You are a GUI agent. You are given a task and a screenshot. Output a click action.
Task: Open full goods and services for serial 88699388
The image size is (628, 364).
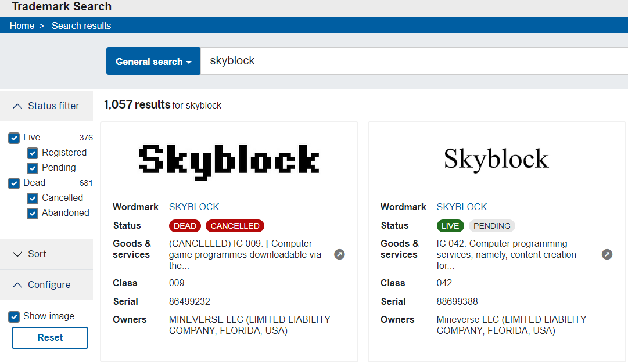tap(607, 254)
